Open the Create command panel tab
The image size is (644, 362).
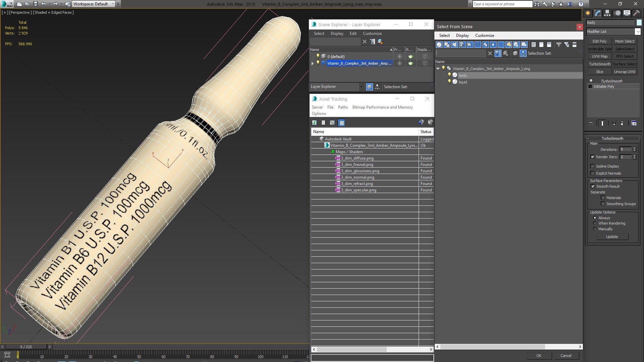coord(588,13)
